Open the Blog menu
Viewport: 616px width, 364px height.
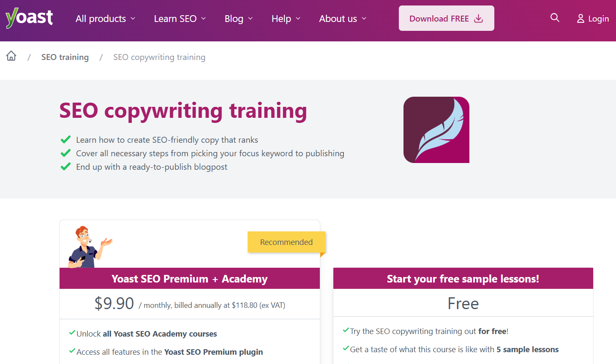234,19
